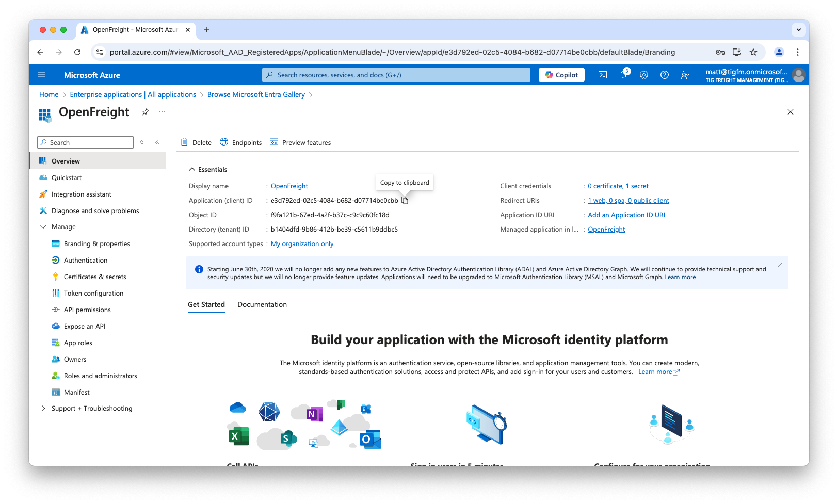Pin OpenFreight blade to dashboard
Viewport: 838px width, 504px height.
146,112
